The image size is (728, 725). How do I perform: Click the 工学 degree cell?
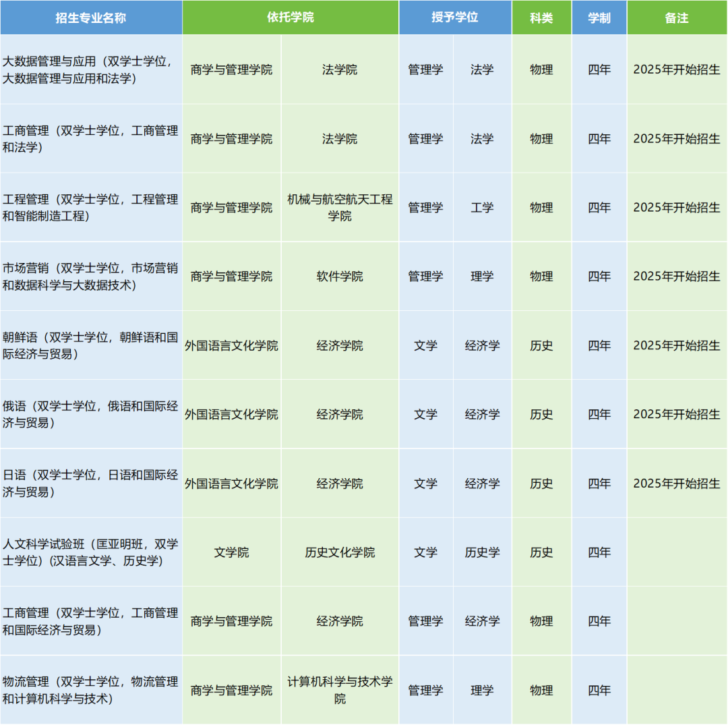(x=482, y=208)
